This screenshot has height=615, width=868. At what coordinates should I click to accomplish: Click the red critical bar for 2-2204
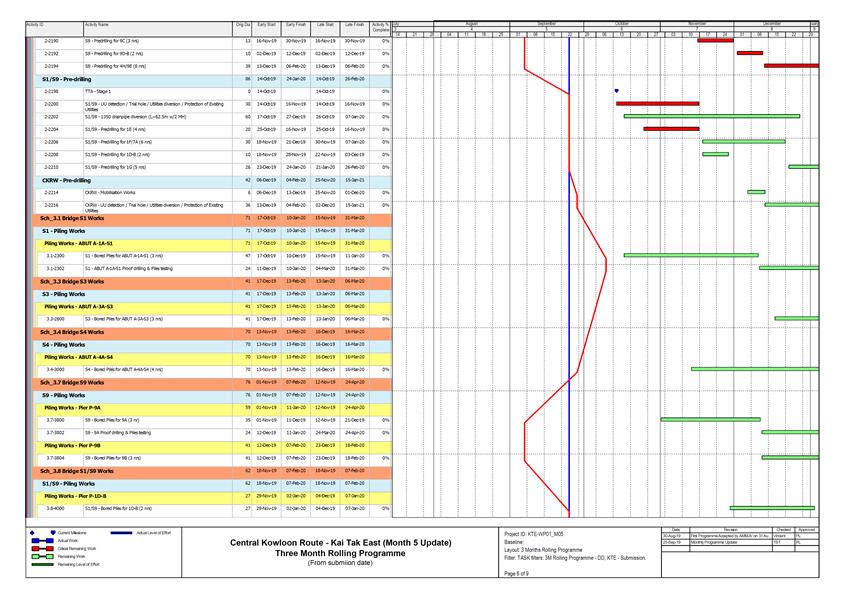(670, 129)
